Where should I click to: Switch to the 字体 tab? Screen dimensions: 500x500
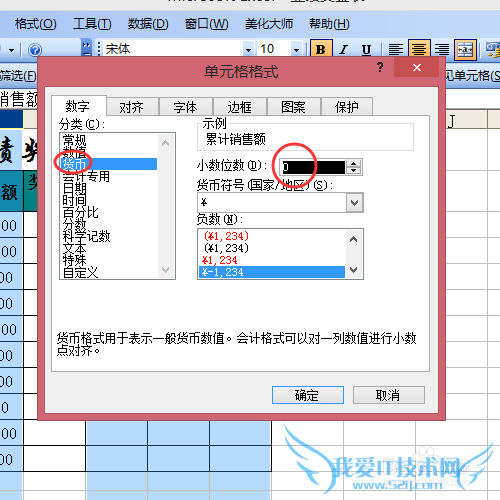(186, 107)
